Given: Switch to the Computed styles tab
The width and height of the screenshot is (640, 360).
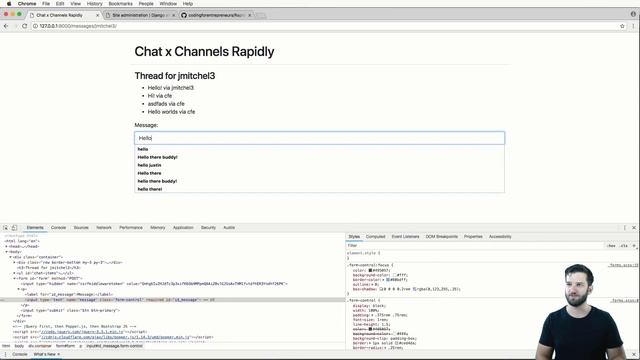Looking at the screenshot, I should point(375,237).
